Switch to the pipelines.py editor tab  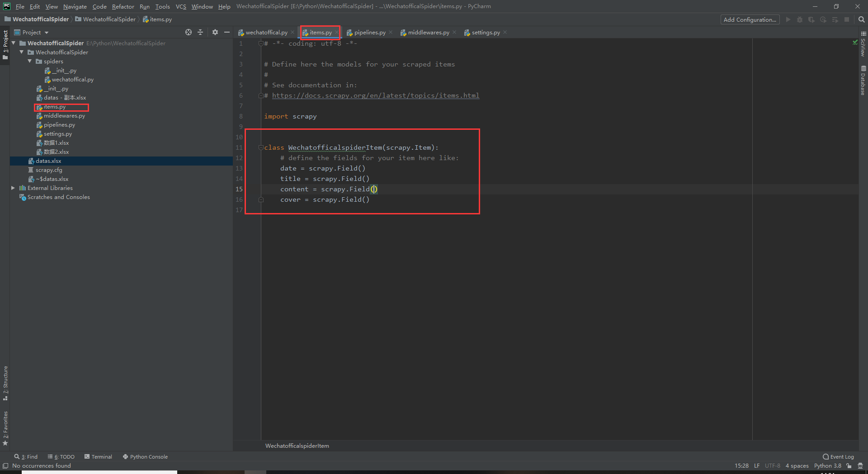point(369,33)
